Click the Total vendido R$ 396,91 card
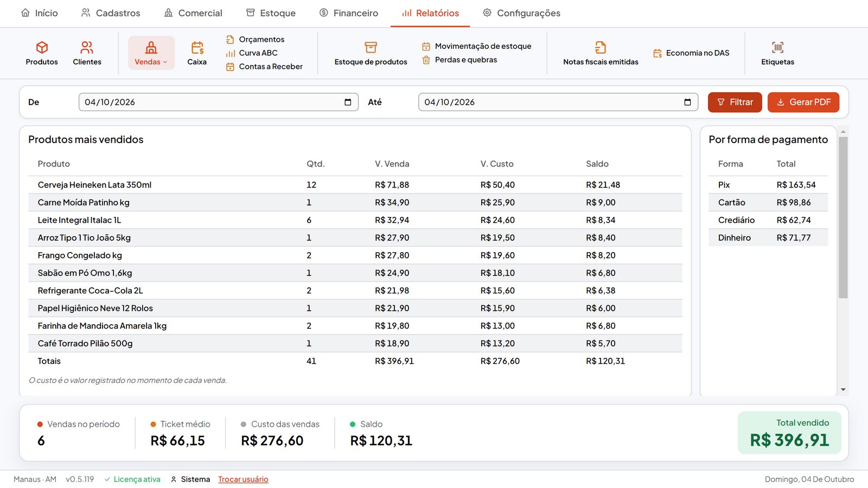 [x=789, y=433]
